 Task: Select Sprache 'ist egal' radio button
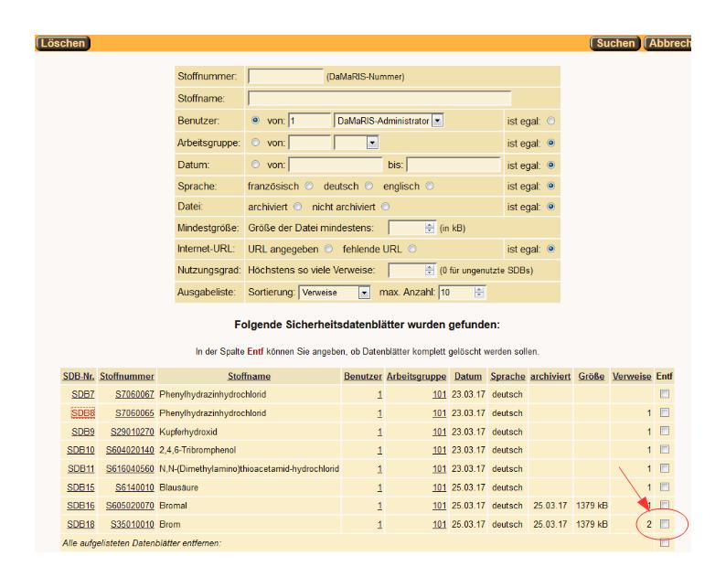pyautogui.click(x=550, y=187)
